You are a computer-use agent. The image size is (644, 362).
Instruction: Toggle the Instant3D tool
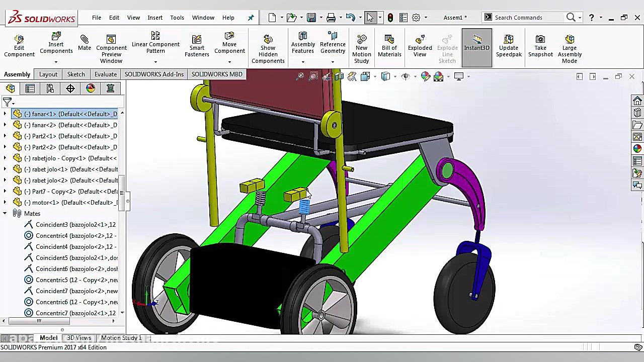pyautogui.click(x=476, y=47)
